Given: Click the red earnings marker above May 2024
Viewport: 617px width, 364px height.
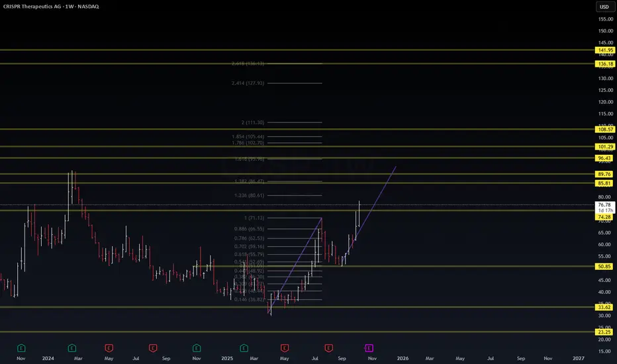Looking at the screenshot, I should point(109,348).
